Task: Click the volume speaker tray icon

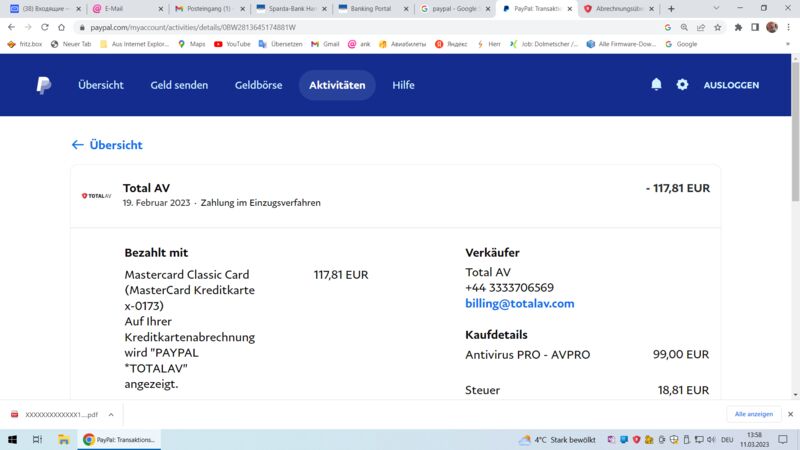Action: [x=711, y=440]
